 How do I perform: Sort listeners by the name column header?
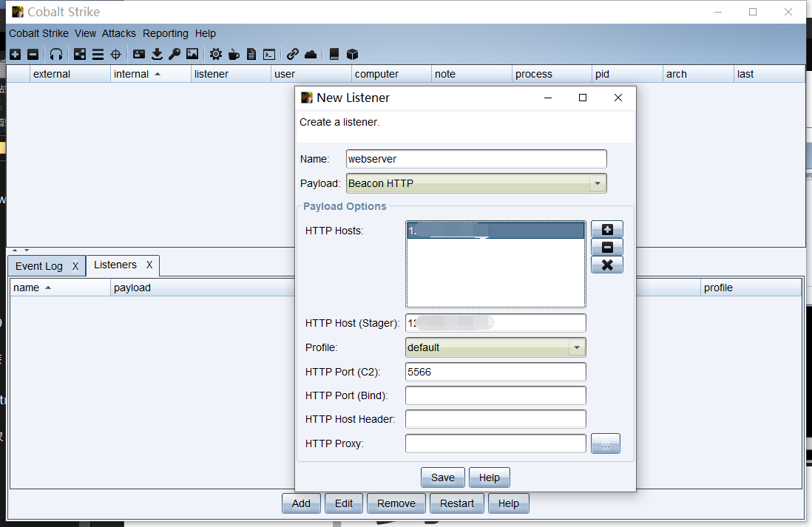click(60, 288)
